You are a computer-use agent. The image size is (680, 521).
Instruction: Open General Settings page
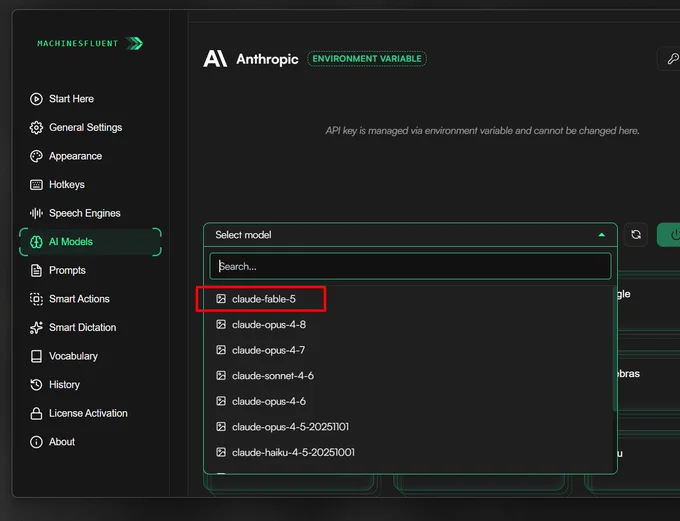tap(90, 128)
